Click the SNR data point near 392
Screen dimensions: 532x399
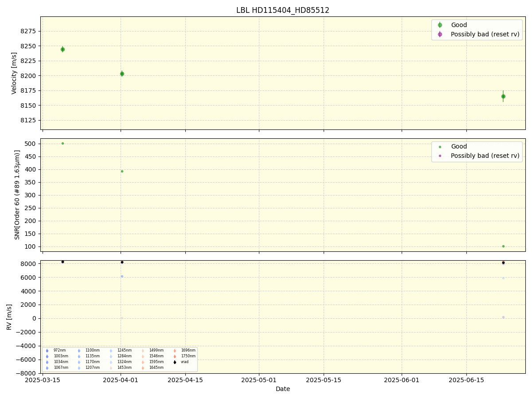point(122,171)
